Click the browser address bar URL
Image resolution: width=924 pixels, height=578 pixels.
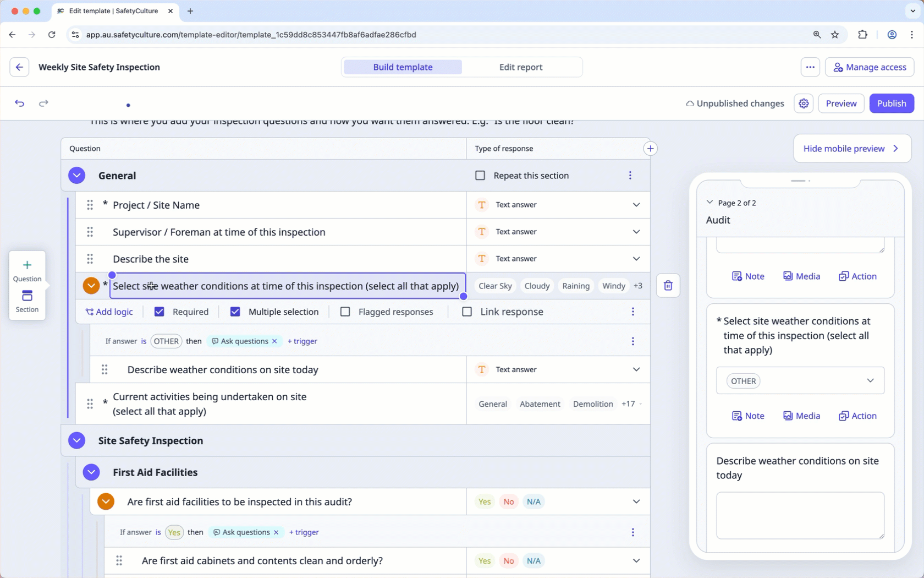click(251, 35)
